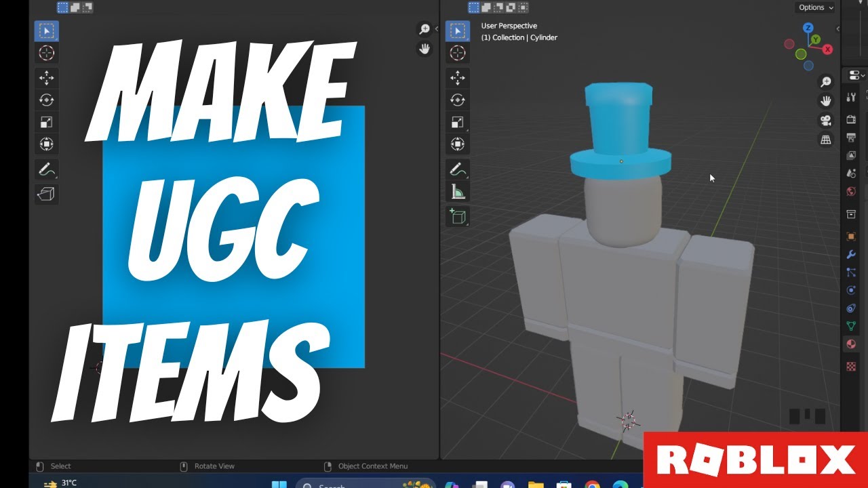Image resolution: width=868 pixels, height=488 pixels.
Task: Open the Collection properties tab
Action: (x=851, y=214)
